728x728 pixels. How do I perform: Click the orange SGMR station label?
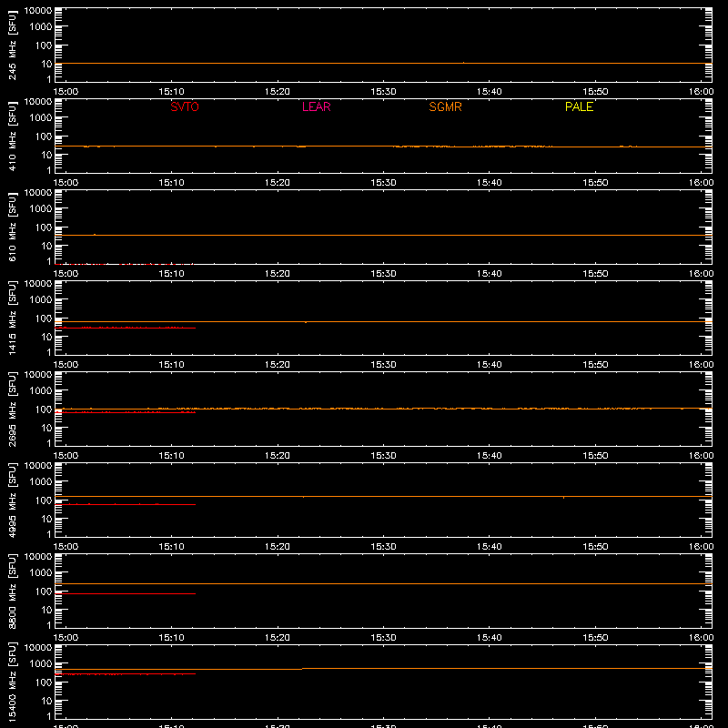point(445,106)
